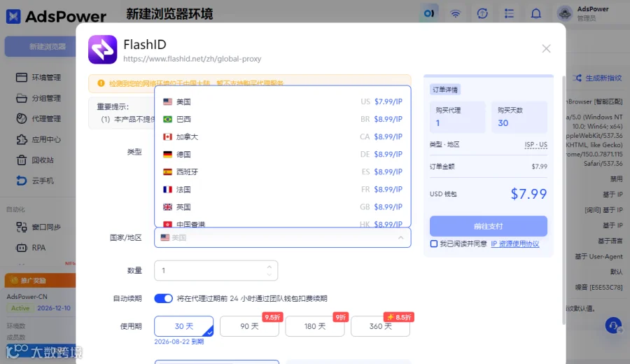Click the dialog's vertical scrollbar

563,200
